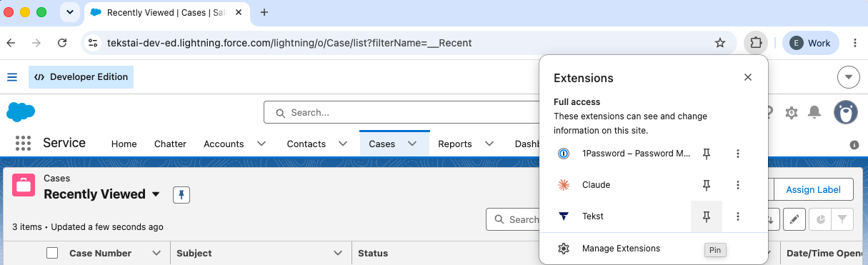The image size is (868, 265).
Task: Reload the current page
Action: click(62, 43)
